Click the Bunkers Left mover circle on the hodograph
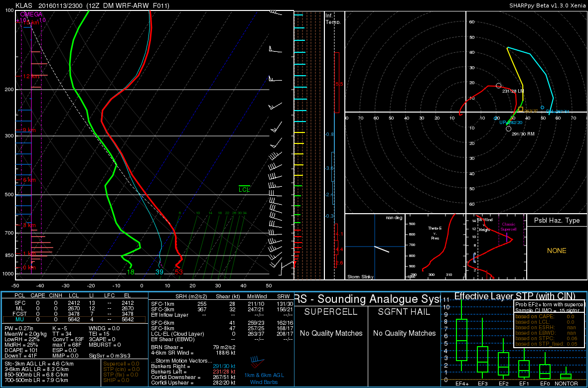Screen dimensions: 588x388 [x=499, y=86]
